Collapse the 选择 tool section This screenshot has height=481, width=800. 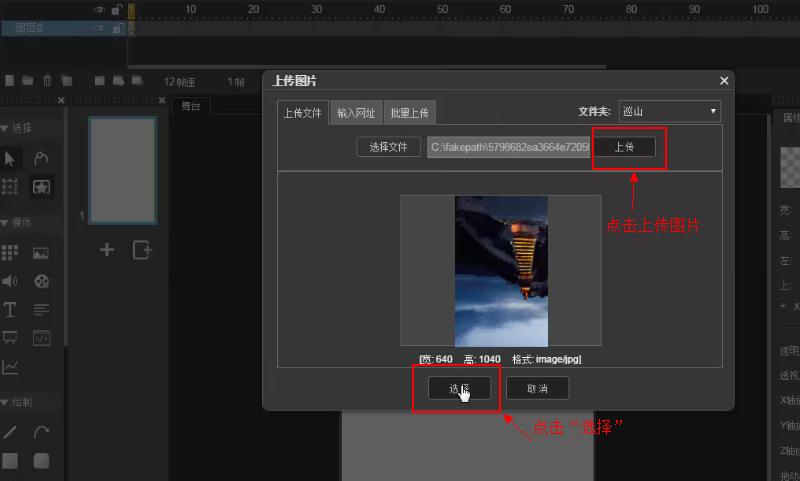[5, 128]
